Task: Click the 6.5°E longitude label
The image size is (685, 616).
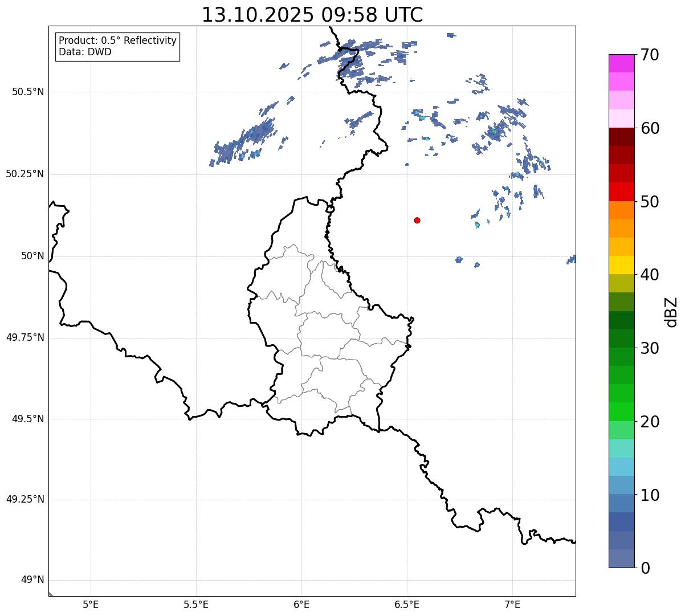Action: [407, 605]
